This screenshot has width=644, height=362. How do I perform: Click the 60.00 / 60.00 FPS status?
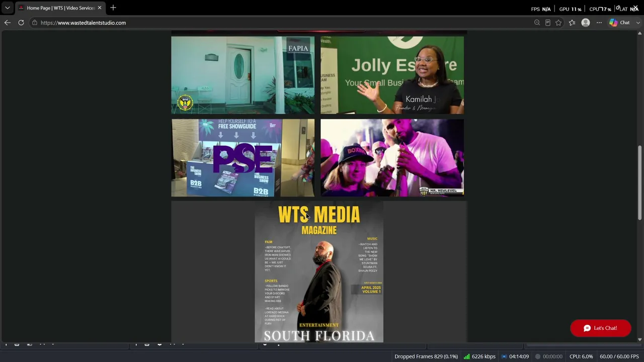(619, 356)
